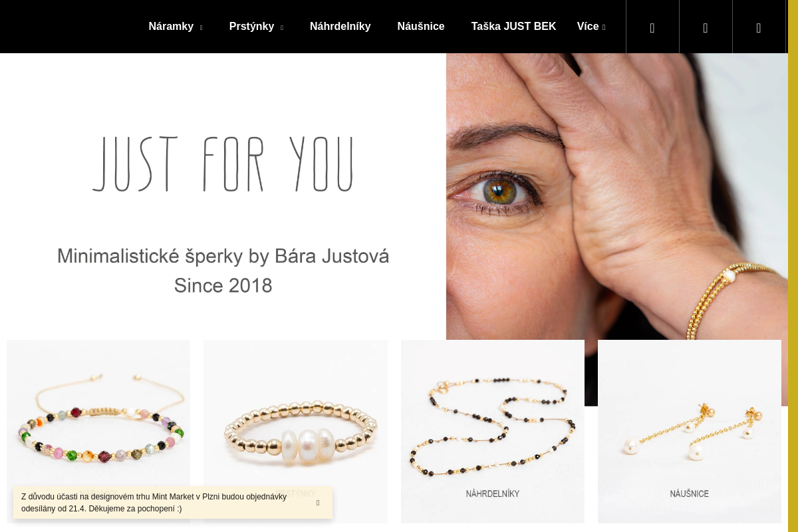Screen dimensions: 798x532
Task: Select the Prstýnky navigation label
Action: click(251, 27)
